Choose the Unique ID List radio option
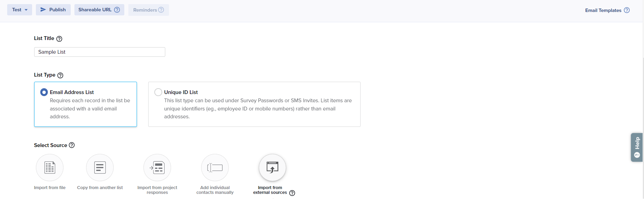The image size is (644, 199). [158, 92]
